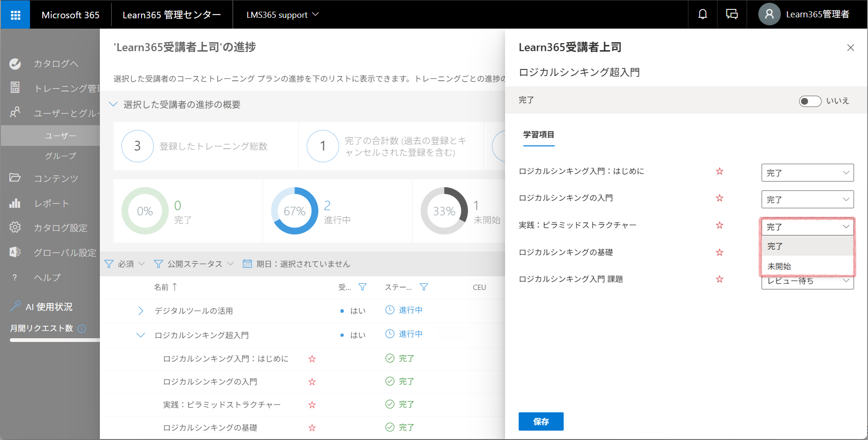The height and width of the screenshot is (440, 868).
Task: Click the カタログ設定 gear icon
Action: click(15, 228)
